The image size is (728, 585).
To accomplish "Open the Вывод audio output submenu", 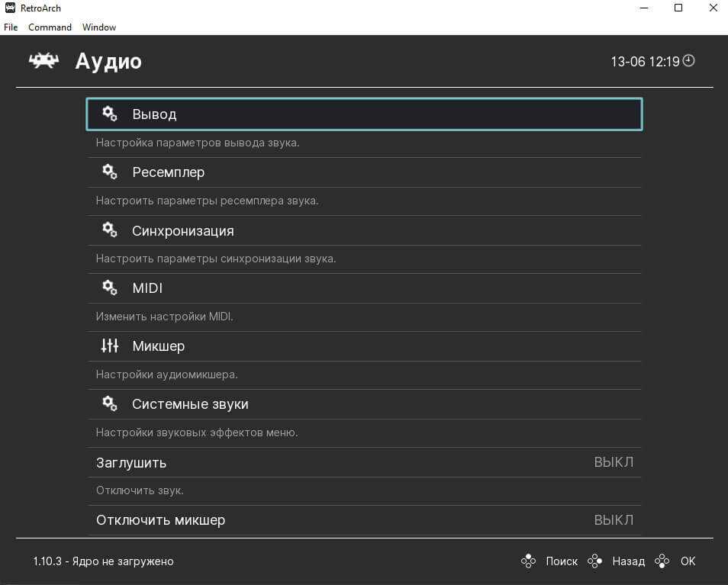I will click(154, 114).
